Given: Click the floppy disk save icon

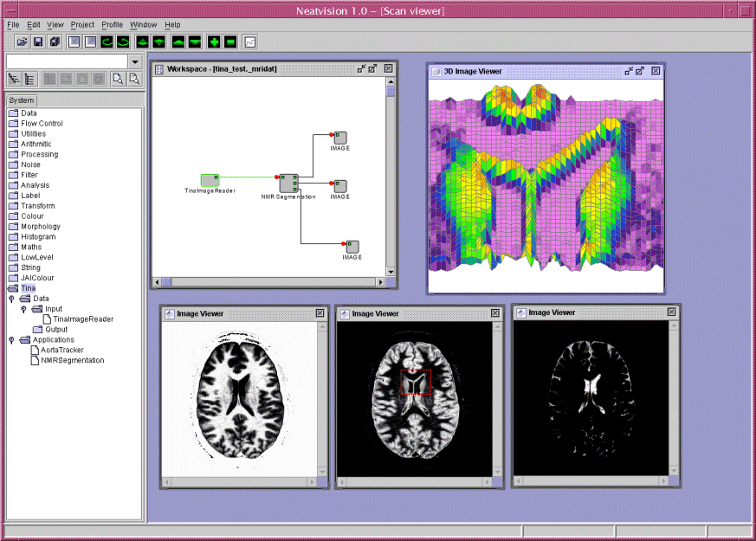Looking at the screenshot, I should 38,42.
